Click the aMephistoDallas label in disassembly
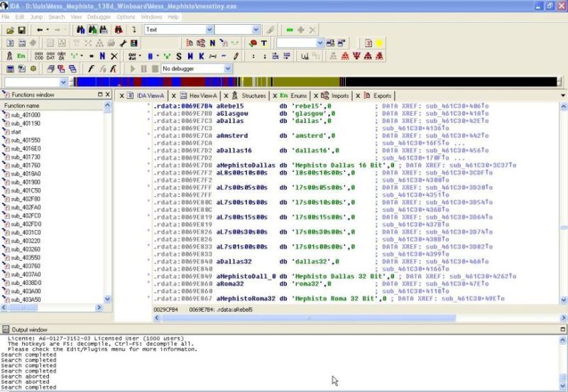 [246, 165]
